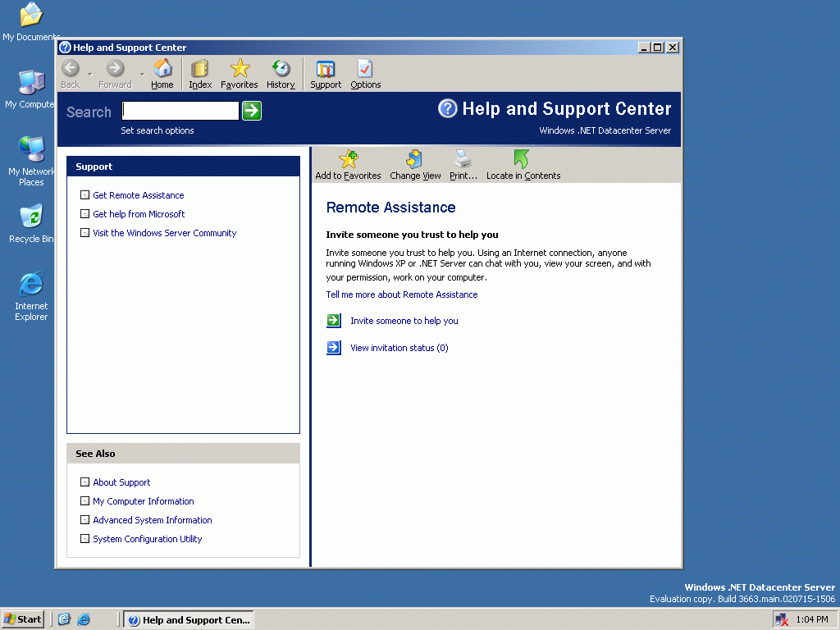Open the Forward button history dropdown arrow
Viewport: 840px width, 630px height.
point(142,74)
